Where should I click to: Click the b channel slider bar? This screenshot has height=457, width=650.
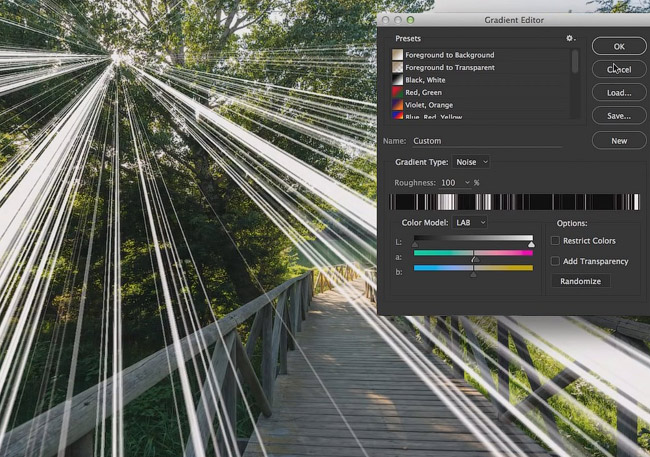(x=473, y=268)
